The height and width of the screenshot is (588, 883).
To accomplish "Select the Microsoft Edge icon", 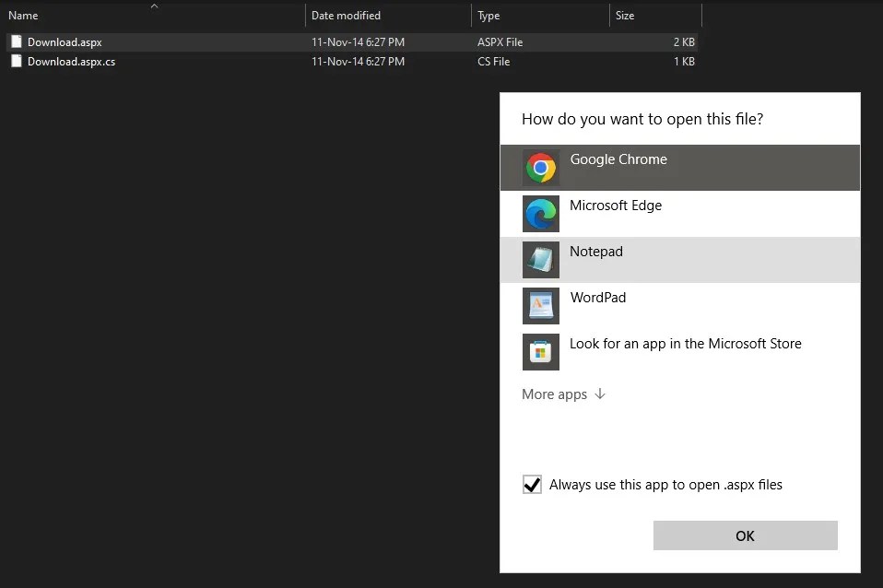I will point(541,214).
